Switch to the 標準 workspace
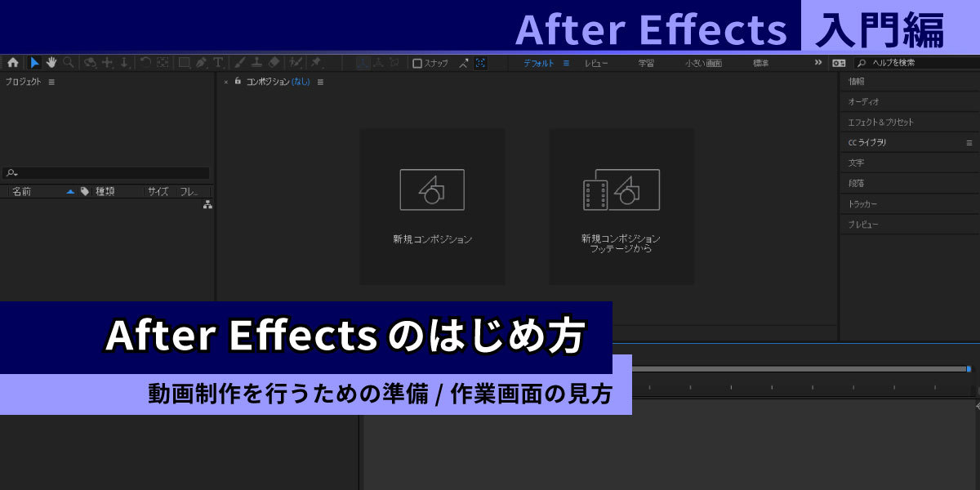 [760, 63]
